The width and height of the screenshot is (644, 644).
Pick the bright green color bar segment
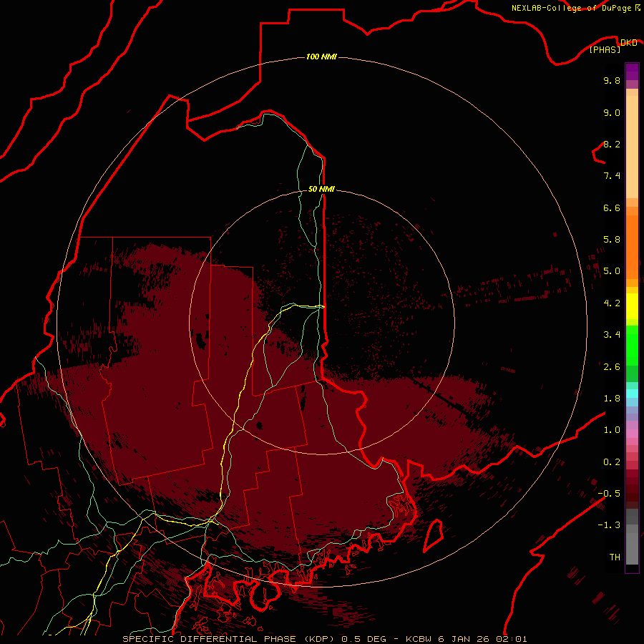tap(632, 345)
